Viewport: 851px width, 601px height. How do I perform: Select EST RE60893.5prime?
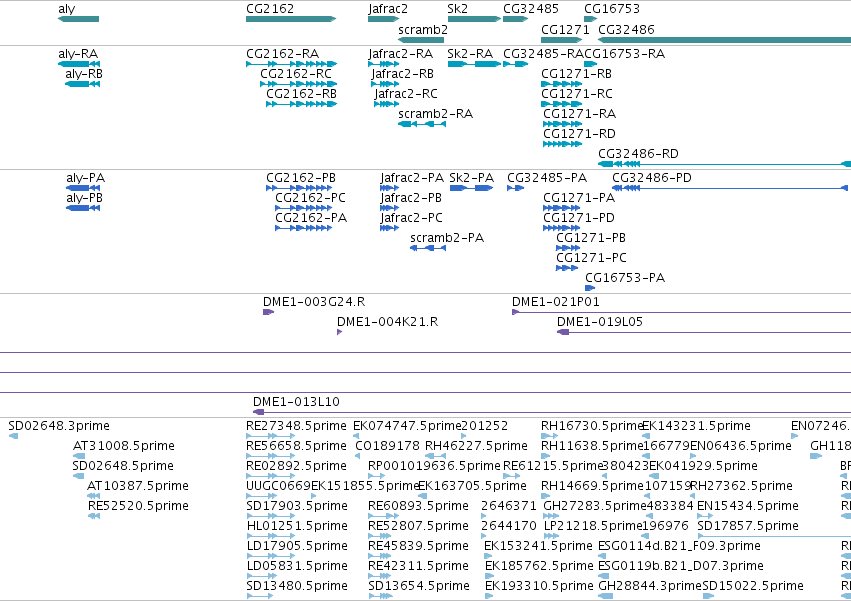pyautogui.click(x=418, y=506)
